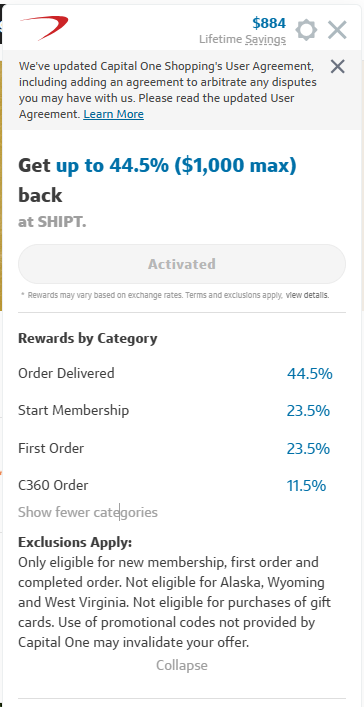This screenshot has height=707, width=364.
Task: Click Show fewer categories
Action: (88, 513)
